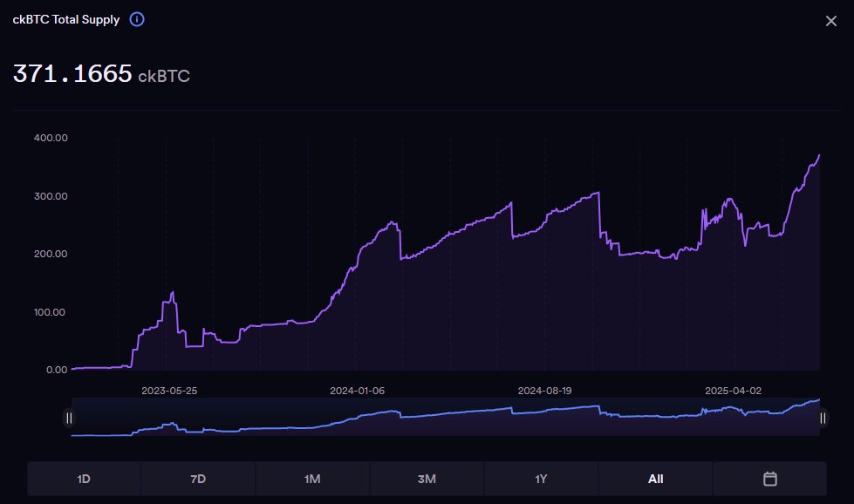
Task: Click the 2025-04-02 axis date label
Action: [733, 391]
